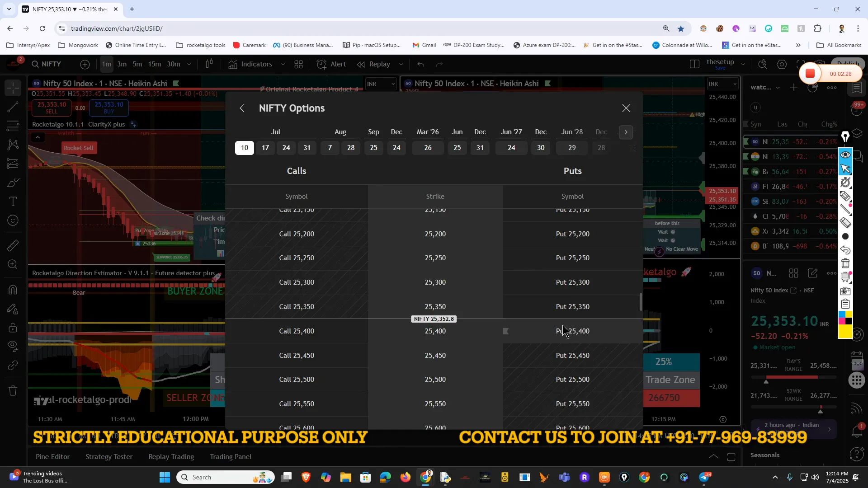Click the trash remove objects icon
Screen dimensions: 868x488
pyautogui.click(x=13, y=390)
